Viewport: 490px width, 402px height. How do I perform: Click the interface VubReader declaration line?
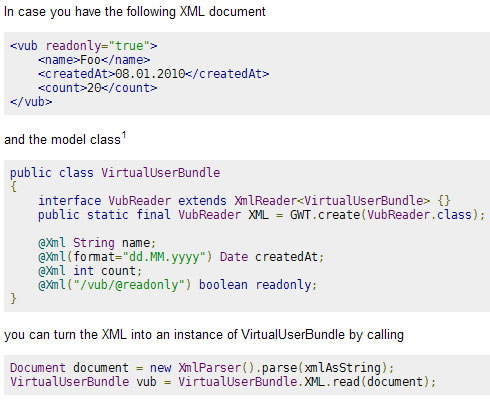(244, 201)
